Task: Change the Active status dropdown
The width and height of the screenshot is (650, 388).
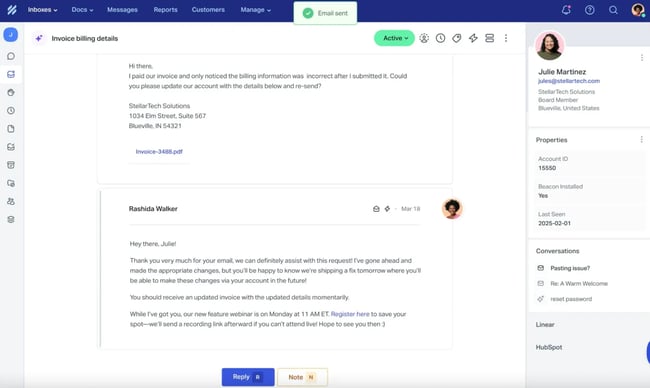Action: [394, 38]
